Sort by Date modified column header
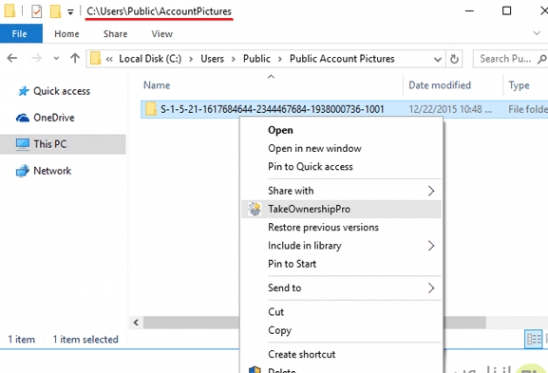 coord(440,85)
